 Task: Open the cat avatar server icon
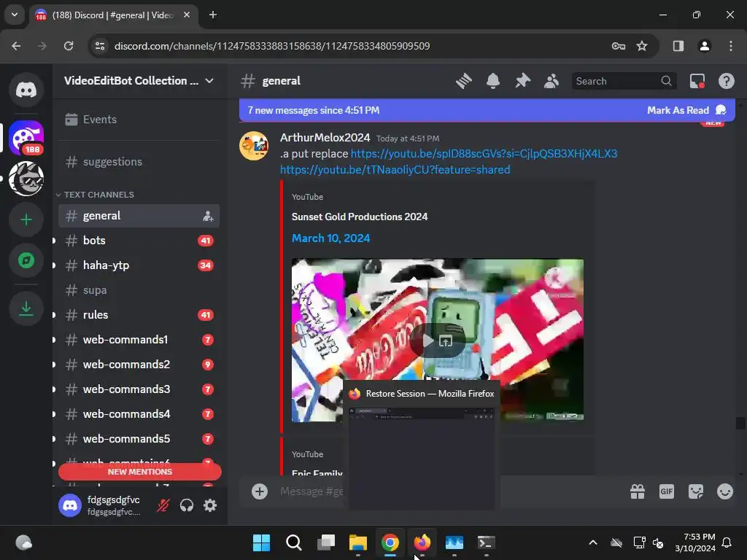(26, 179)
